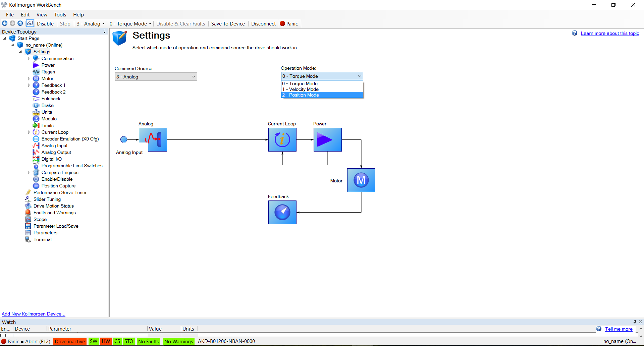644x346 pixels.
Task: Click the No Warnings status indicator
Action: pyautogui.click(x=179, y=341)
